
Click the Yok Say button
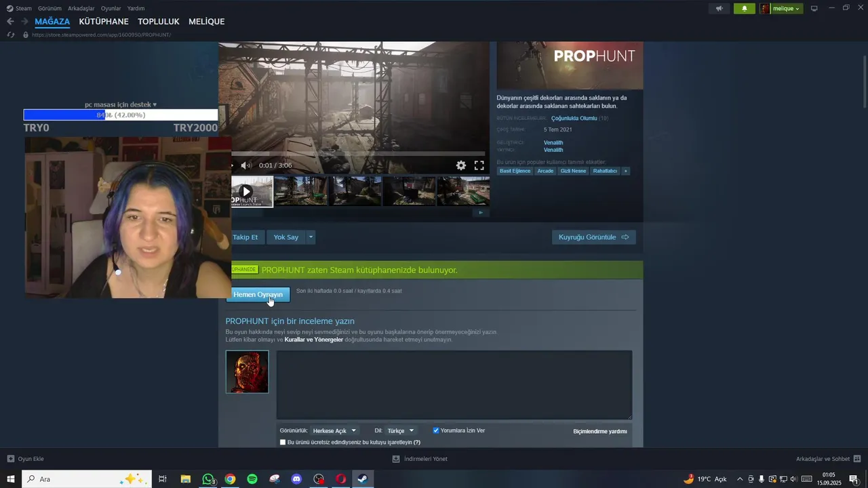point(286,237)
